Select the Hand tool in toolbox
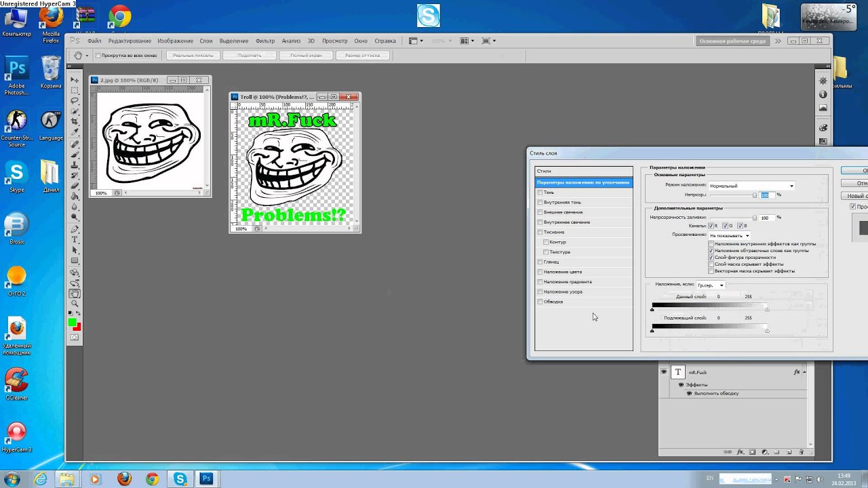The height and width of the screenshot is (488, 868). (x=75, y=293)
